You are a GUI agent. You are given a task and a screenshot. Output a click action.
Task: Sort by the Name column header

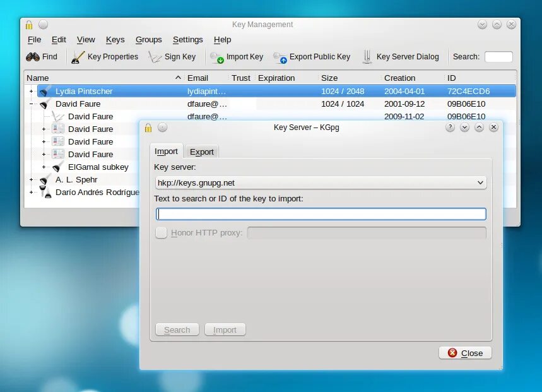click(x=104, y=78)
